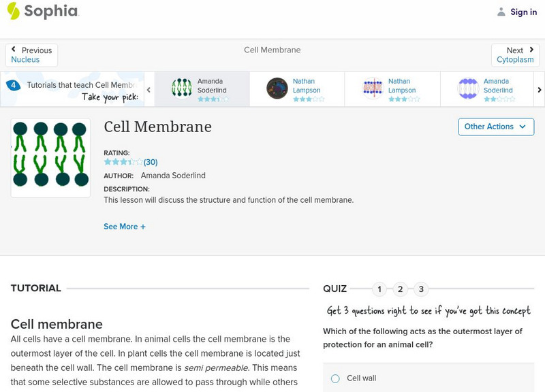
Task: Select the Cell wall radio option
Action: click(x=335, y=378)
